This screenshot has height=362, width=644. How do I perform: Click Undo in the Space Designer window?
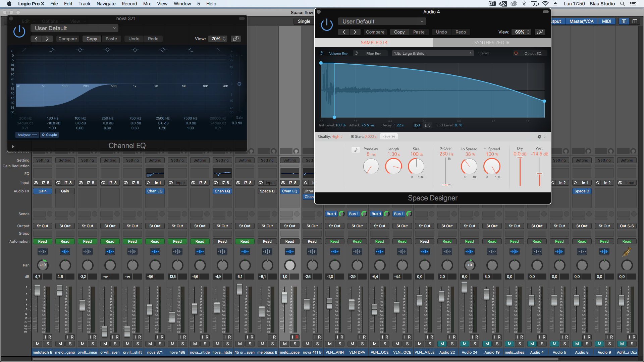tap(441, 32)
